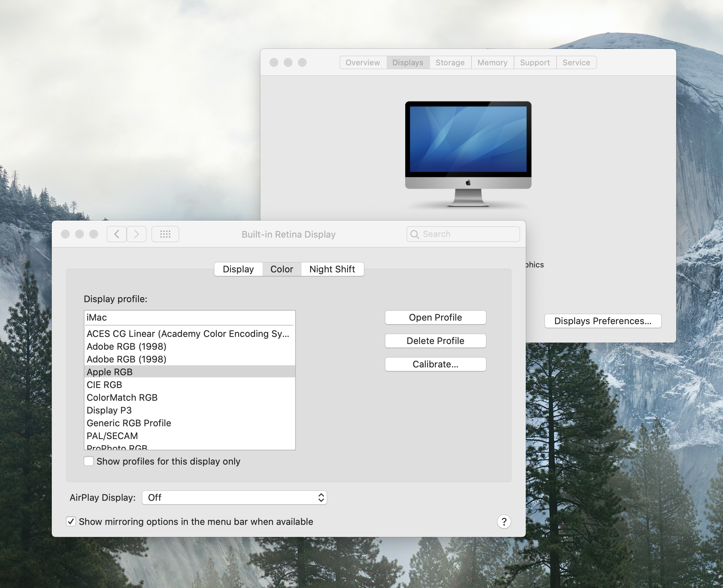Click the forward navigation arrow
723x588 pixels.
click(x=137, y=234)
